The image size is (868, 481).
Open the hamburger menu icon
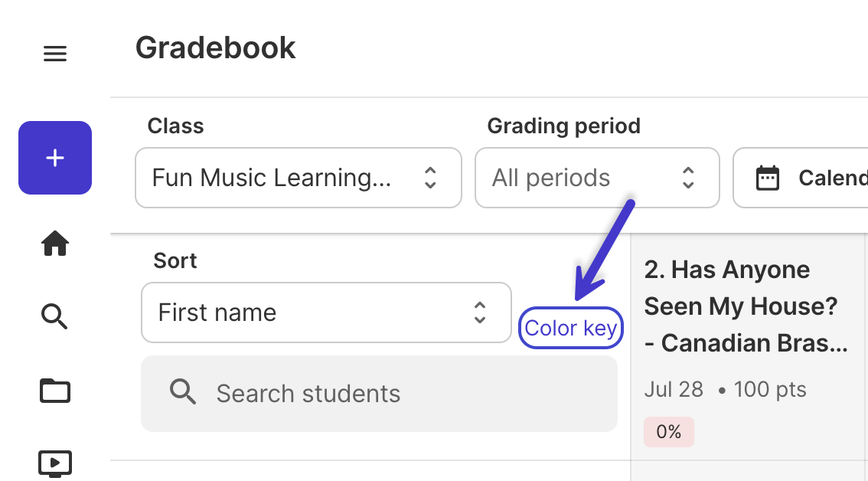tap(55, 54)
